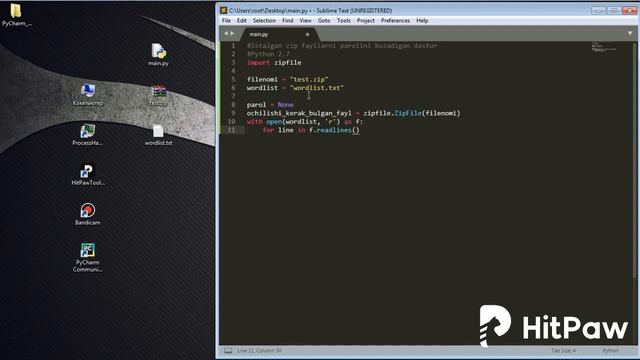The width and height of the screenshot is (640, 360).
Task: Click line number 11 in gutter
Action: pos(231,130)
